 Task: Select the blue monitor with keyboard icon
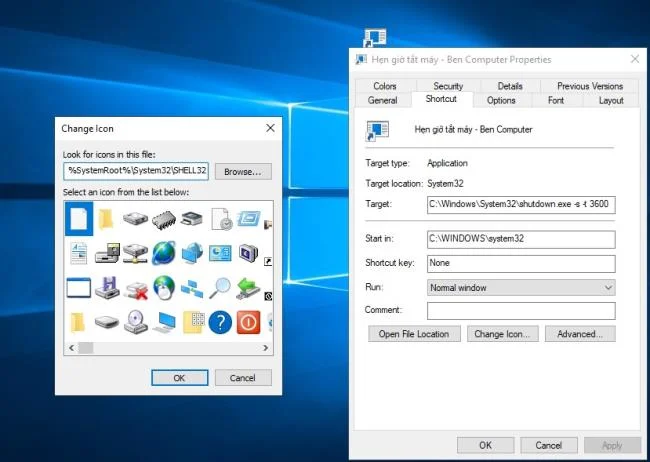coord(164,322)
